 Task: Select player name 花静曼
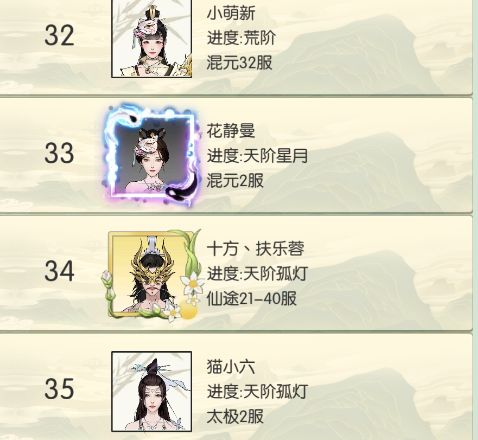pos(231,130)
